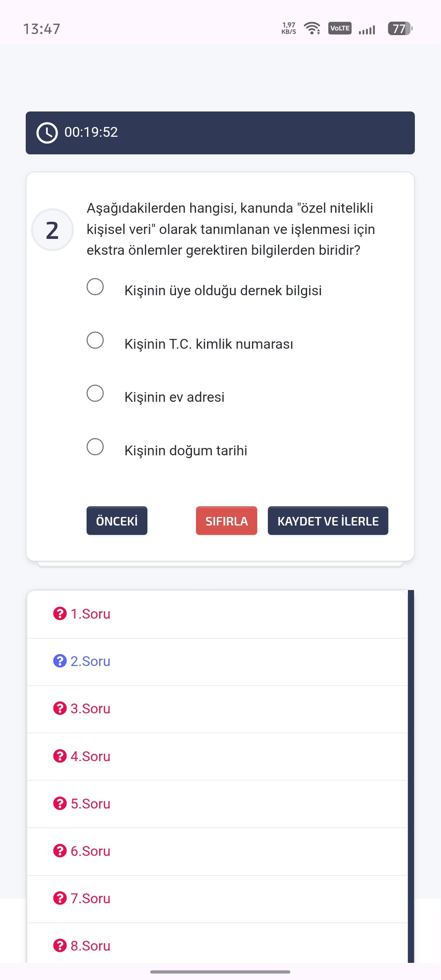Jump to 5.Soru in question list
The width and height of the screenshot is (441, 980).
pyautogui.click(x=90, y=804)
